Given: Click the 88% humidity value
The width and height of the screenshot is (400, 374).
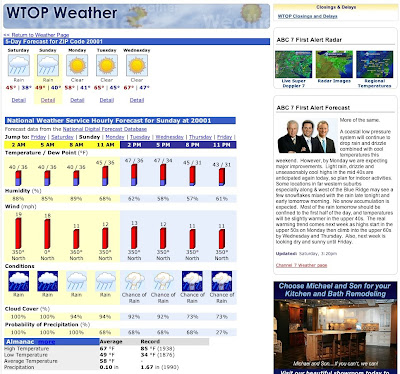Looking at the screenshot, I should 18,199.
